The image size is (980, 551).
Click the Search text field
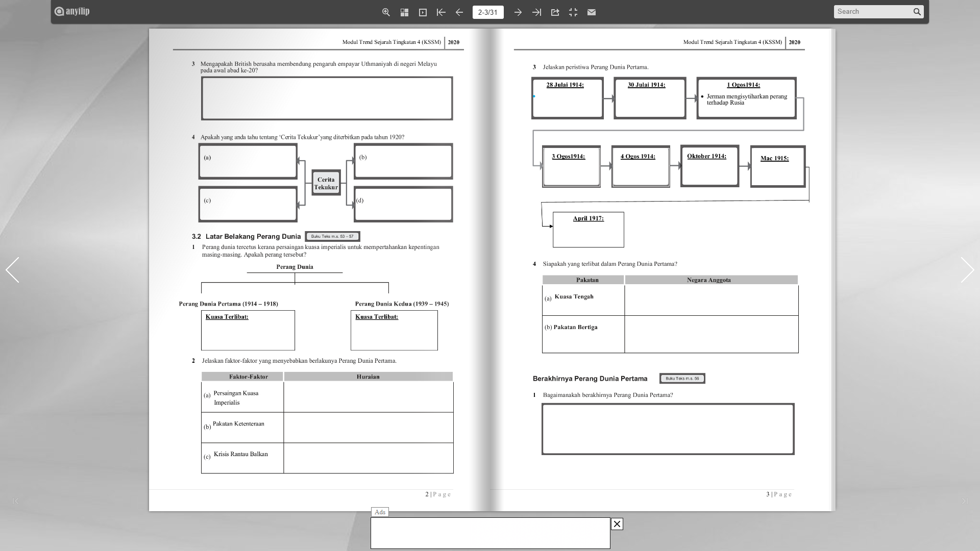click(x=873, y=12)
